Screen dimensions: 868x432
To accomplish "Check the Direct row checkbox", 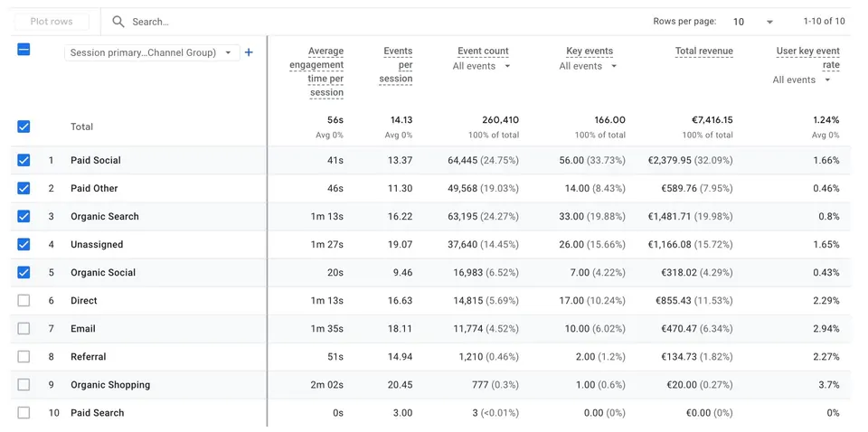I will click(24, 300).
